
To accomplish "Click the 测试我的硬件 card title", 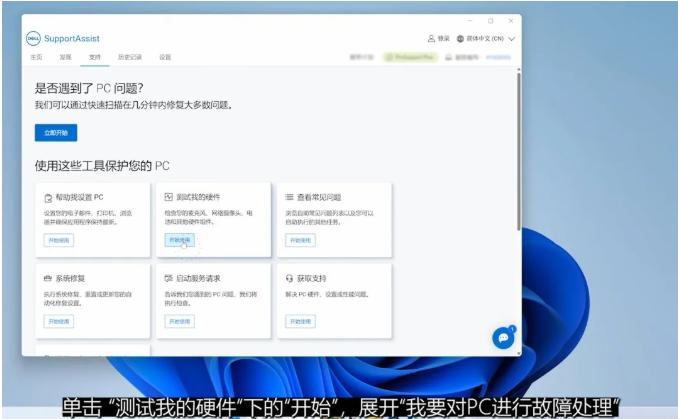I will (x=198, y=197).
